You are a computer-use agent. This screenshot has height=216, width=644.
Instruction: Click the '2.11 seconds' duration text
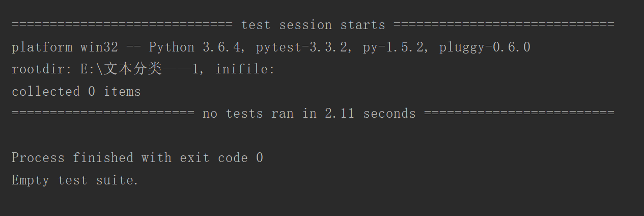[370, 114]
